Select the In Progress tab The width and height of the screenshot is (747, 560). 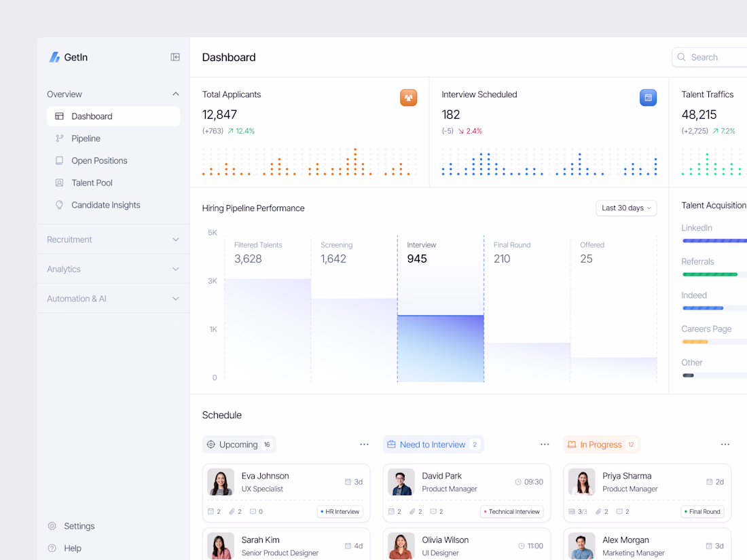pyautogui.click(x=601, y=445)
